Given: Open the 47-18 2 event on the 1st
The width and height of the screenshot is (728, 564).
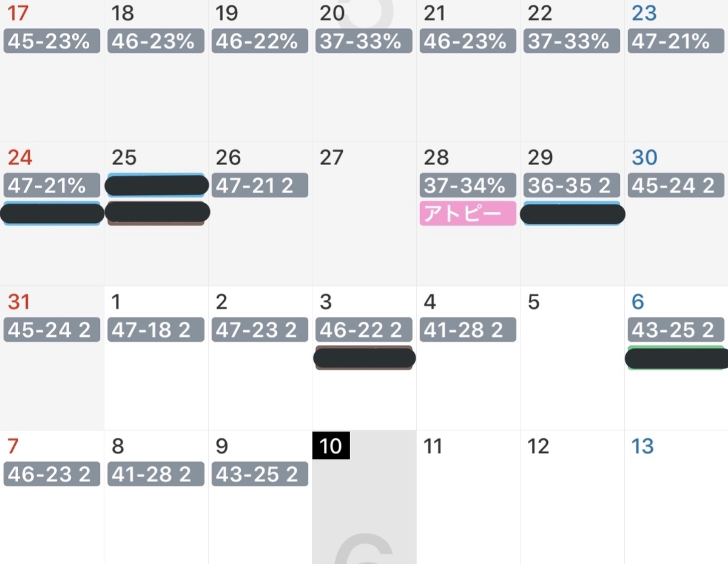Looking at the screenshot, I should click(x=156, y=330).
